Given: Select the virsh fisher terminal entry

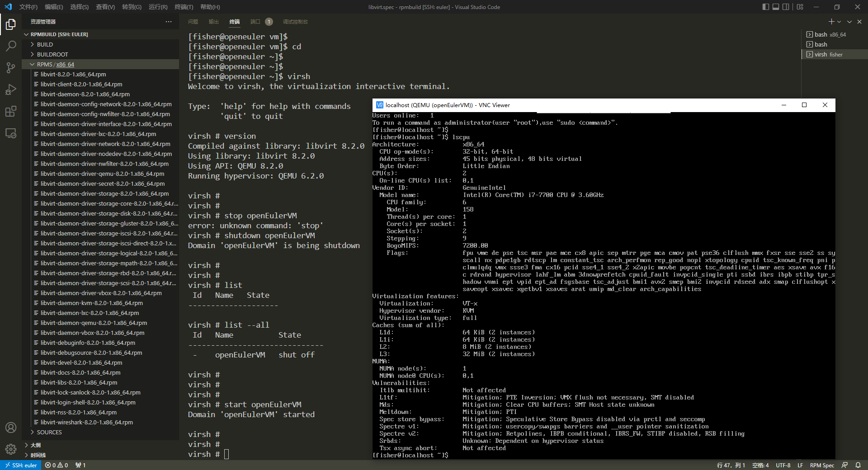Looking at the screenshot, I should click(835, 54).
